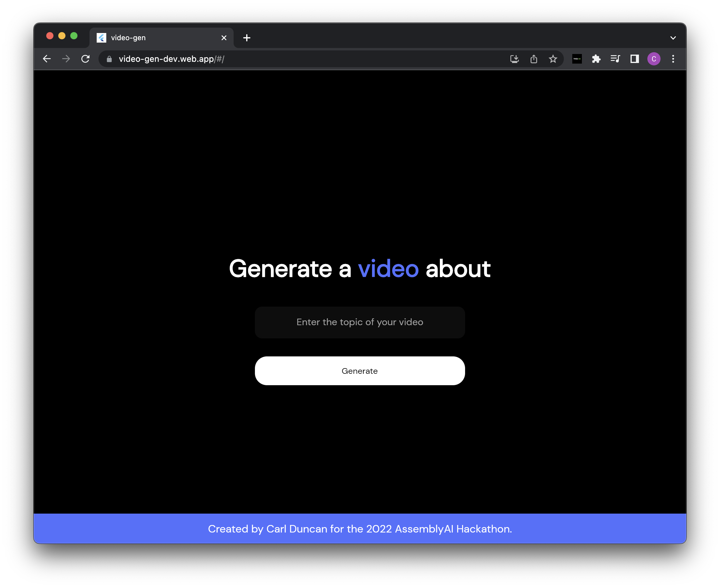Focus the video topic input field

[x=360, y=322]
